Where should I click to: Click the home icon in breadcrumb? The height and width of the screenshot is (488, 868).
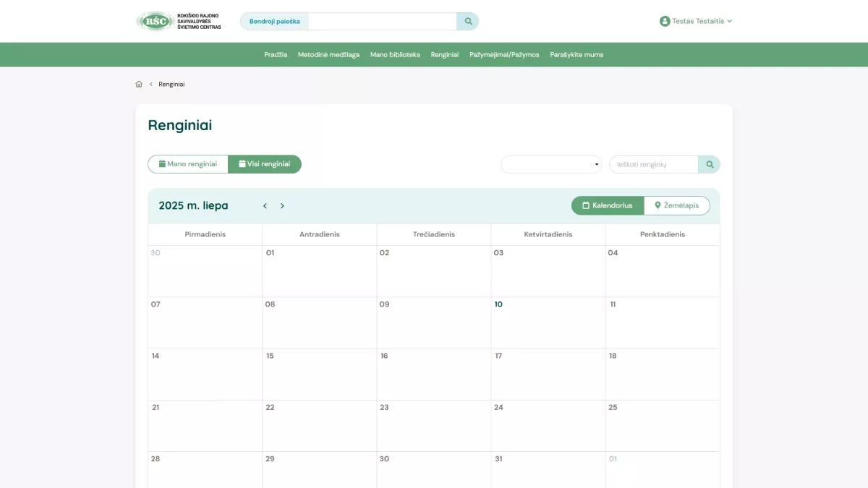coord(139,85)
